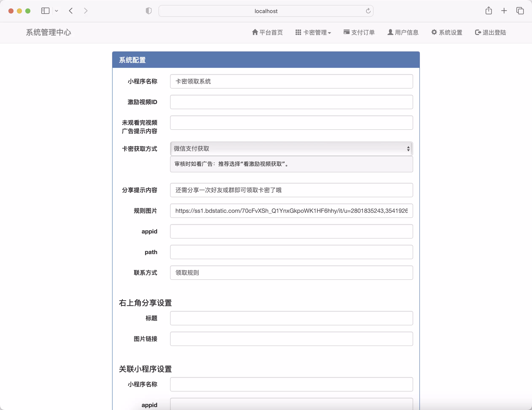Click the home icon beside 平台首页

255,32
